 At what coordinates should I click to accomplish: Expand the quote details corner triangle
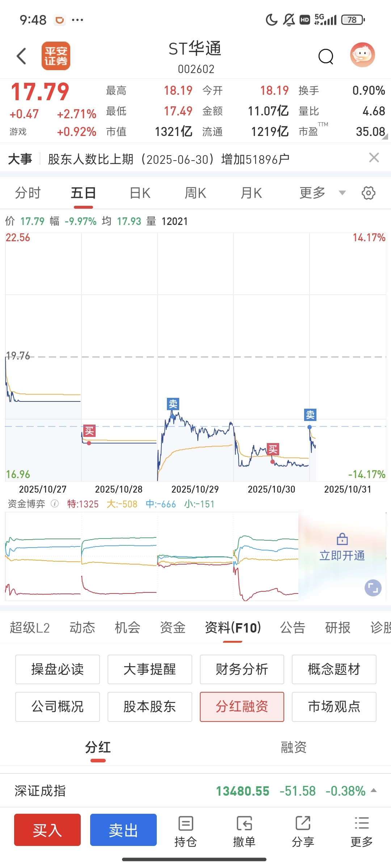[x=385, y=136]
